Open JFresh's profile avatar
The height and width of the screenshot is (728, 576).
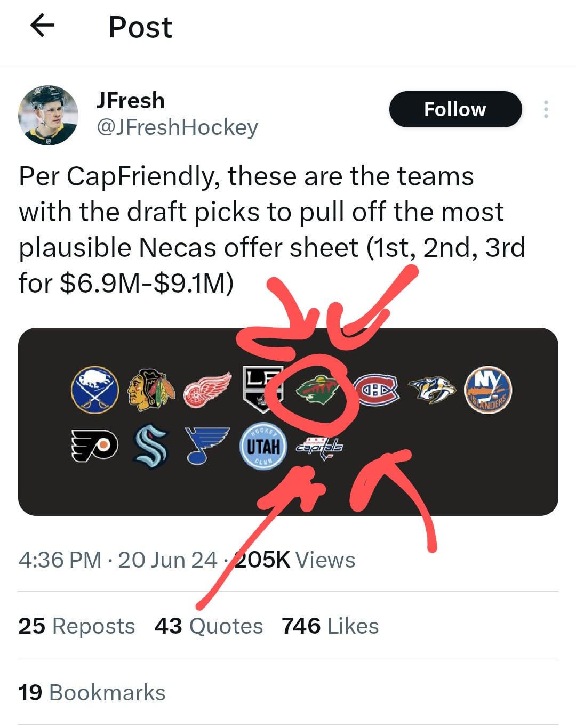coord(48,115)
